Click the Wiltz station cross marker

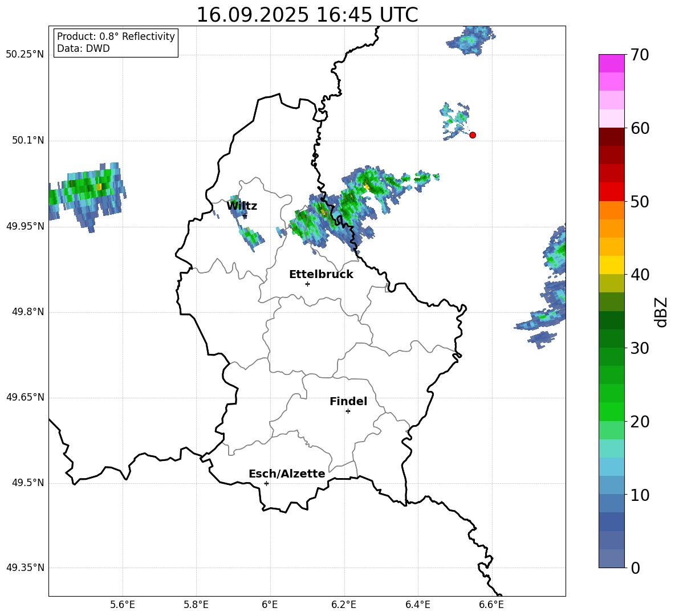245,215
